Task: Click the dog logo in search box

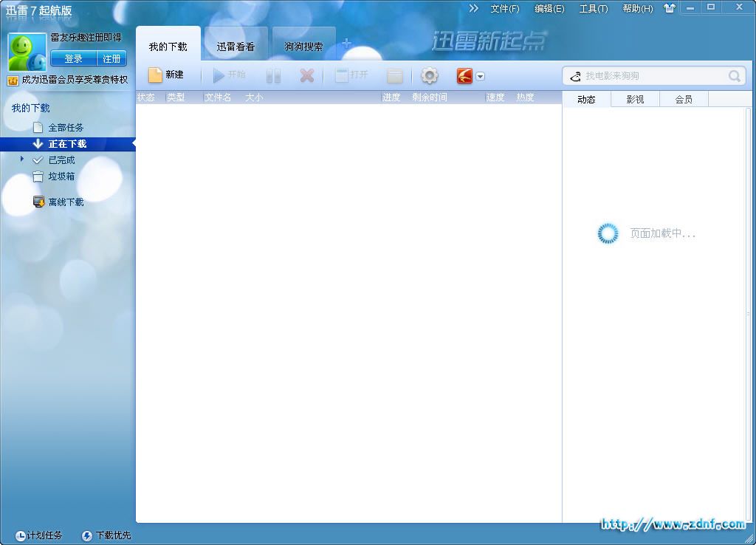Action: [x=575, y=76]
